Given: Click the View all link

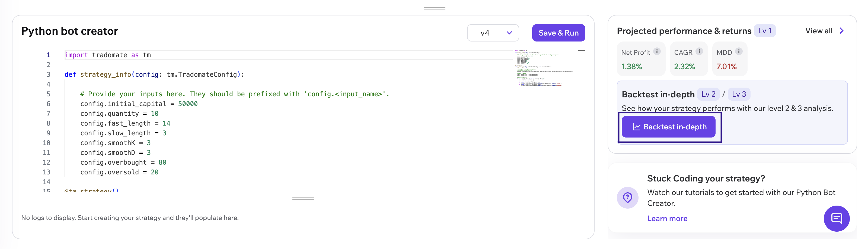Looking at the screenshot, I should point(819,31).
